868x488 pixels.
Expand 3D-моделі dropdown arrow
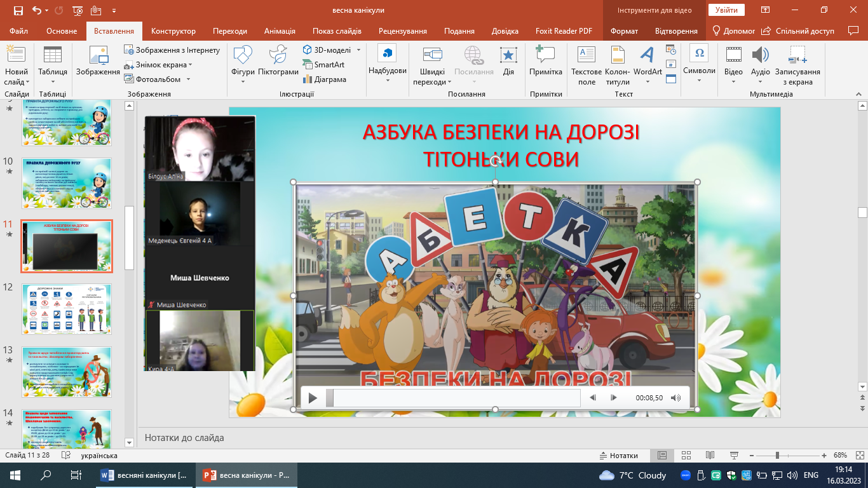click(358, 50)
